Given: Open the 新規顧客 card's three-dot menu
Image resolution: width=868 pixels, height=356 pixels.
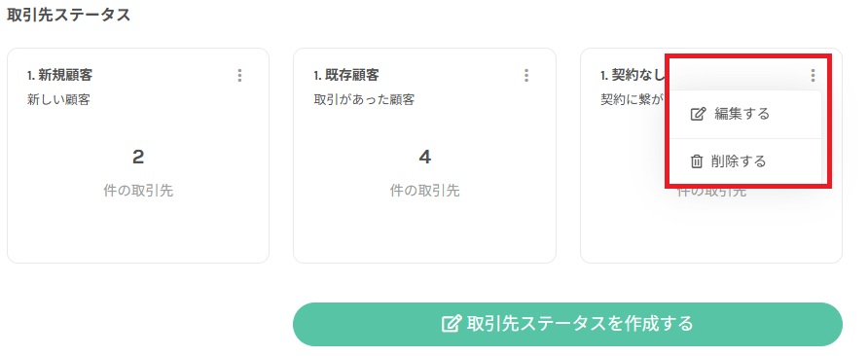Looking at the screenshot, I should coord(239,75).
